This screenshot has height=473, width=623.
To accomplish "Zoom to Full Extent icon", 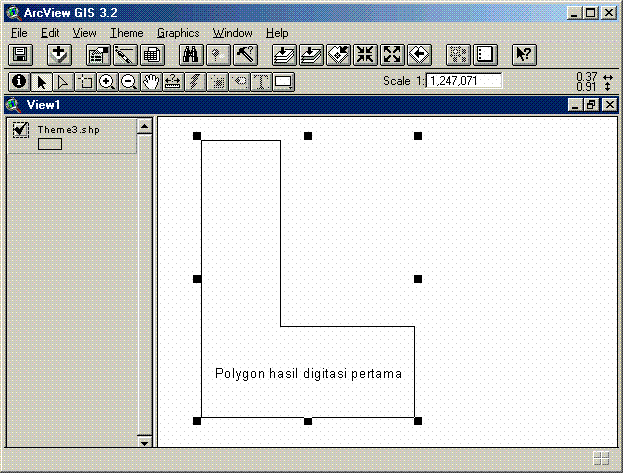I will click(284, 55).
